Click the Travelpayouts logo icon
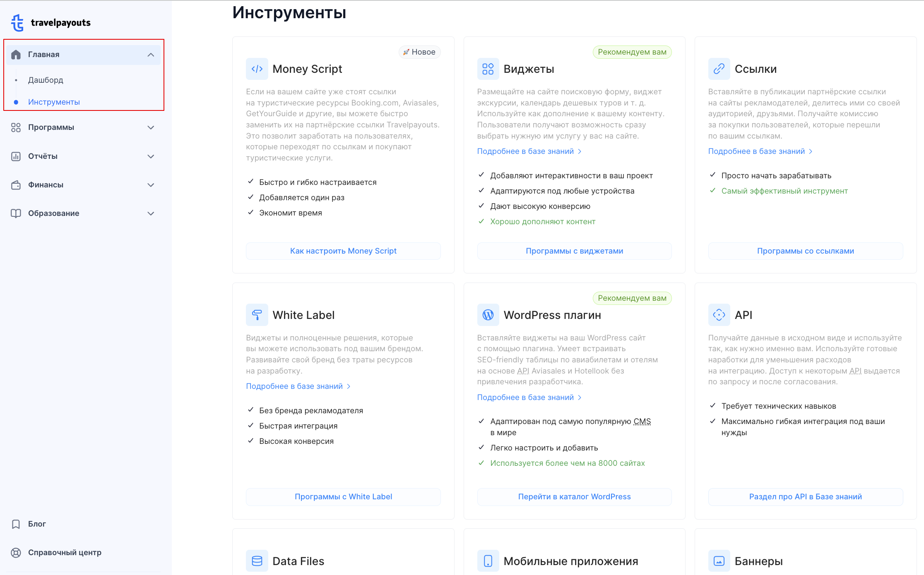The image size is (924, 575). (x=17, y=23)
